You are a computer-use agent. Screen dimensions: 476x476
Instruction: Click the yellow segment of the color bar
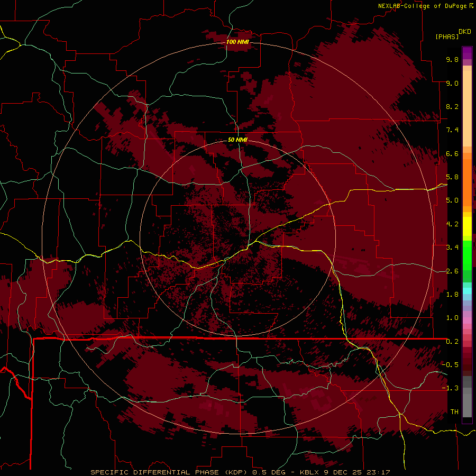467,226
